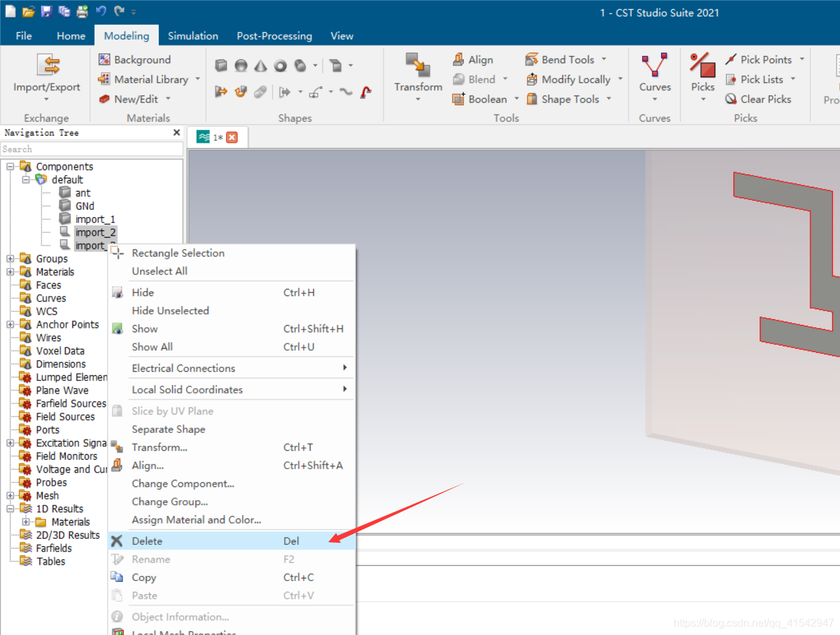Click the Extrude shape icon
Screen dimensions: 840x635
(335, 65)
